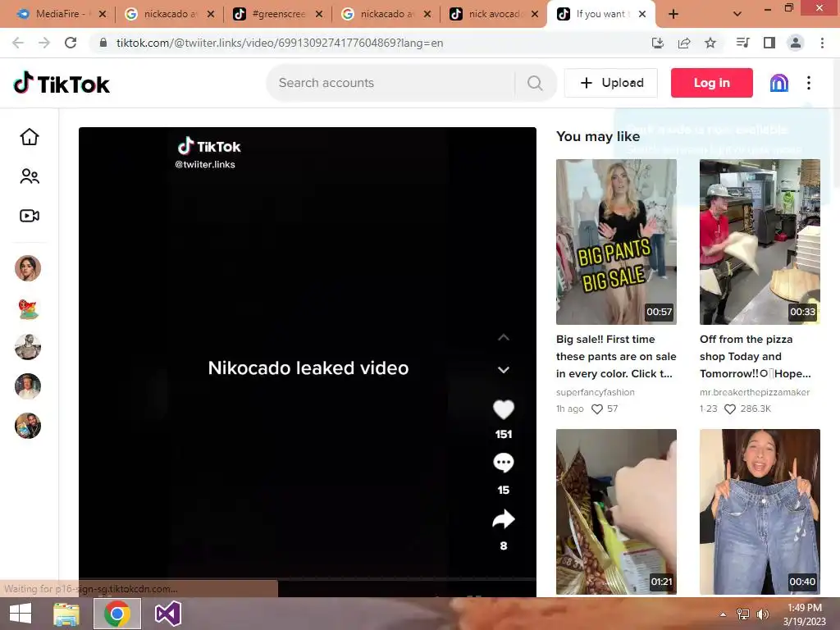Open first suggested account avatar, woman
The image size is (840, 630).
coord(28,268)
